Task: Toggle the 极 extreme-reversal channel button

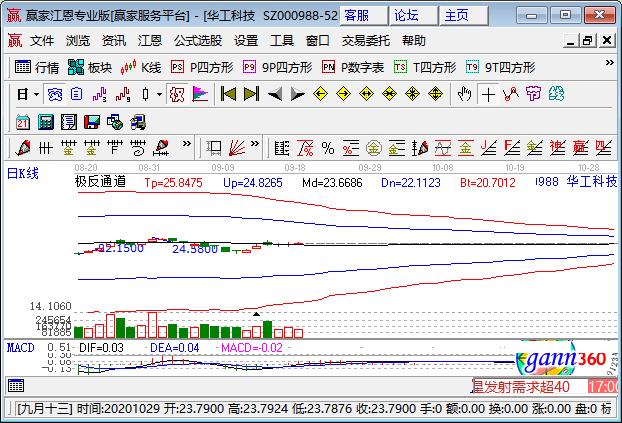Action: click(x=177, y=94)
